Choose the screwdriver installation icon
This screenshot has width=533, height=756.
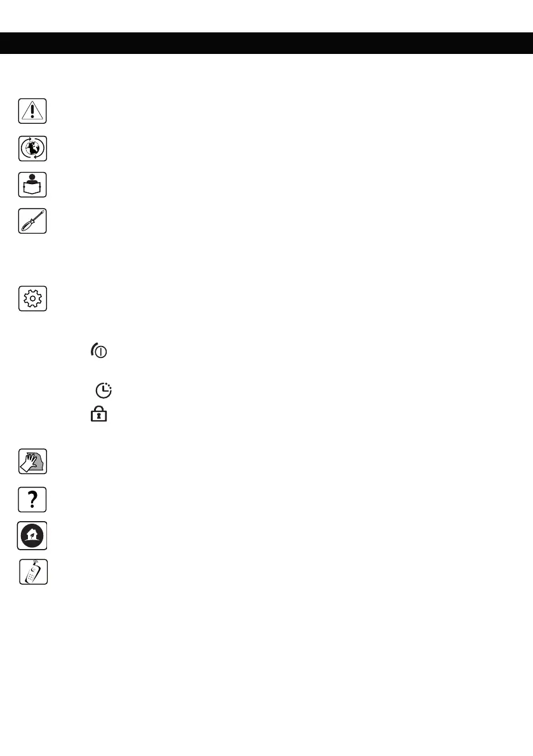[x=32, y=222]
